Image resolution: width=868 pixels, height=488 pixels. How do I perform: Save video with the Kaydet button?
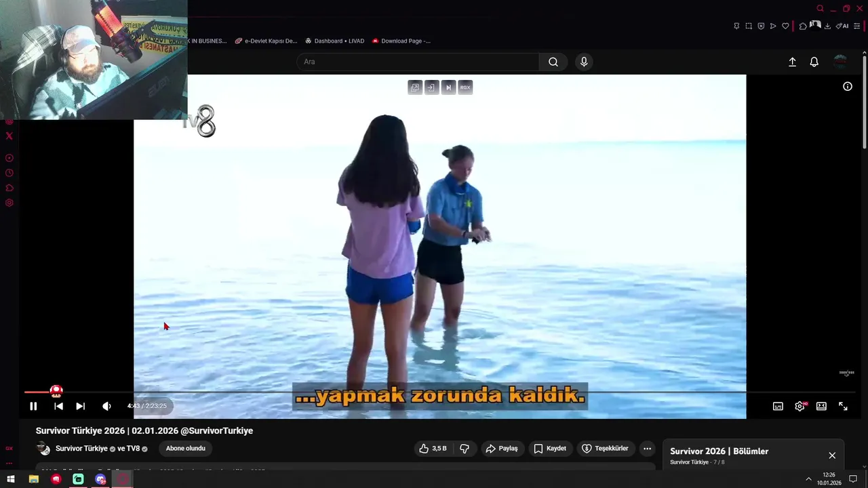coord(550,448)
